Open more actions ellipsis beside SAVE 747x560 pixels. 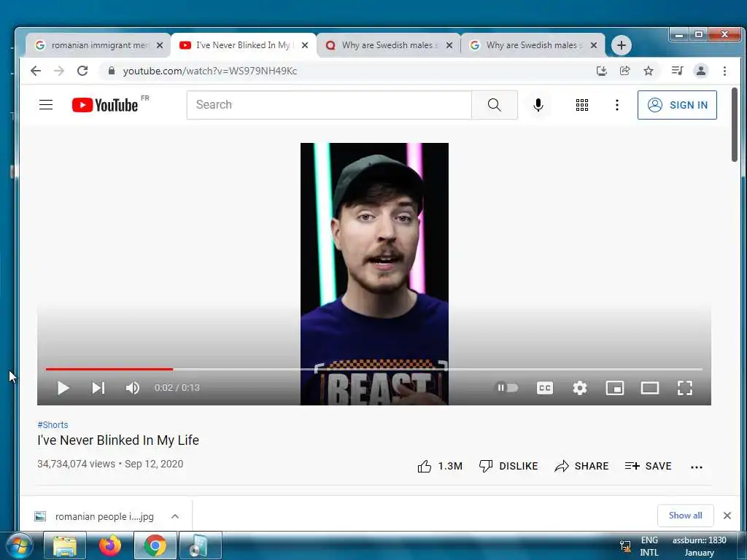click(x=697, y=467)
